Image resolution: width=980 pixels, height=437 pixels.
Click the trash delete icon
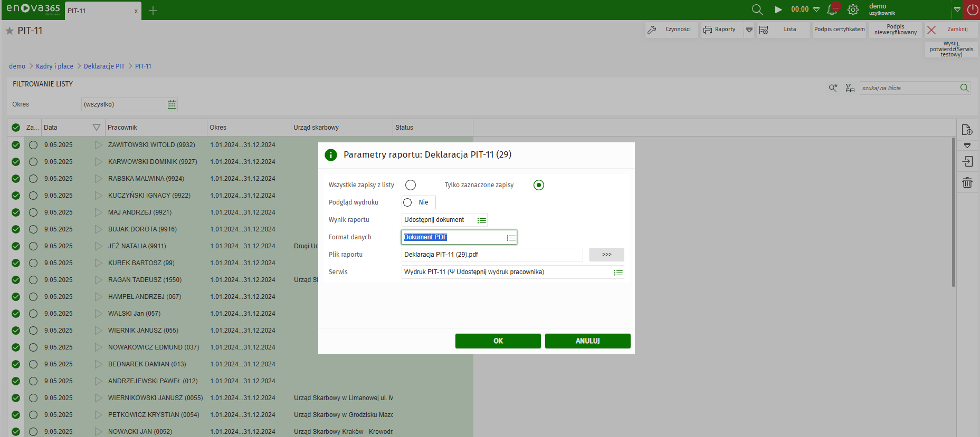point(967,182)
